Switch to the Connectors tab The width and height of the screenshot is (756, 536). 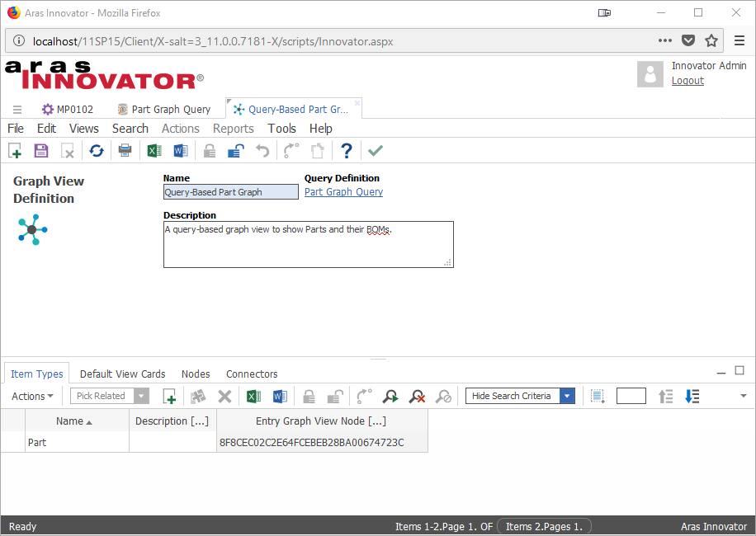(252, 374)
